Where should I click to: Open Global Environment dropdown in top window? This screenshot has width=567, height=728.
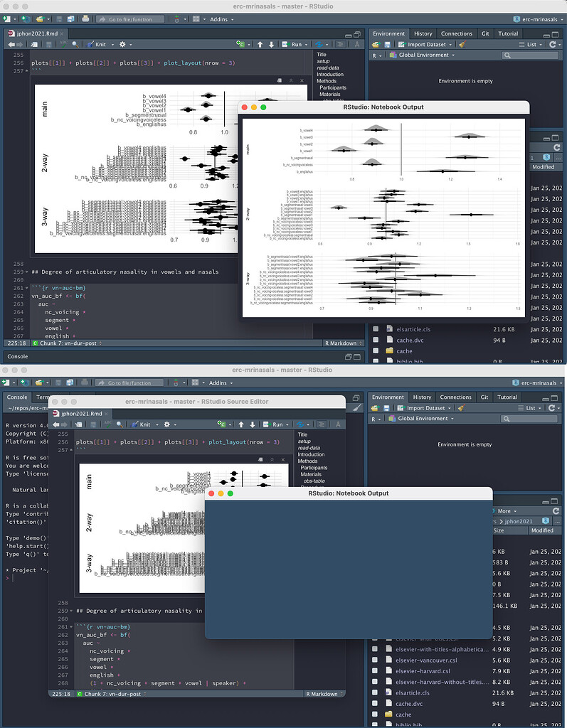click(422, 55)
